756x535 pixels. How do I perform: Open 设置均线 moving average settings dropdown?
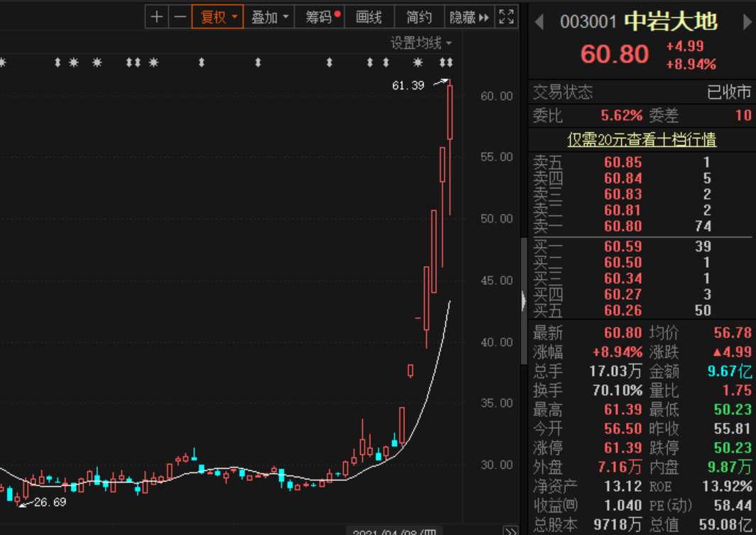click(x=421, y=43)
